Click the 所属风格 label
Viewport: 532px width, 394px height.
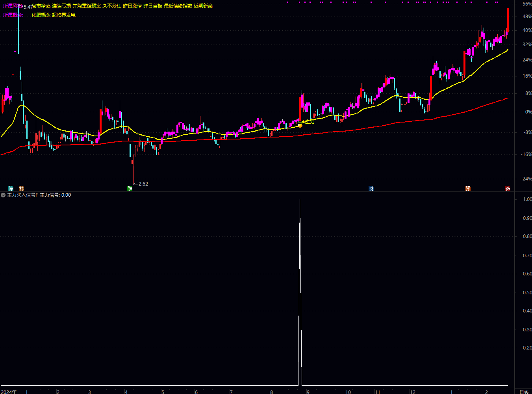[13, 6]
